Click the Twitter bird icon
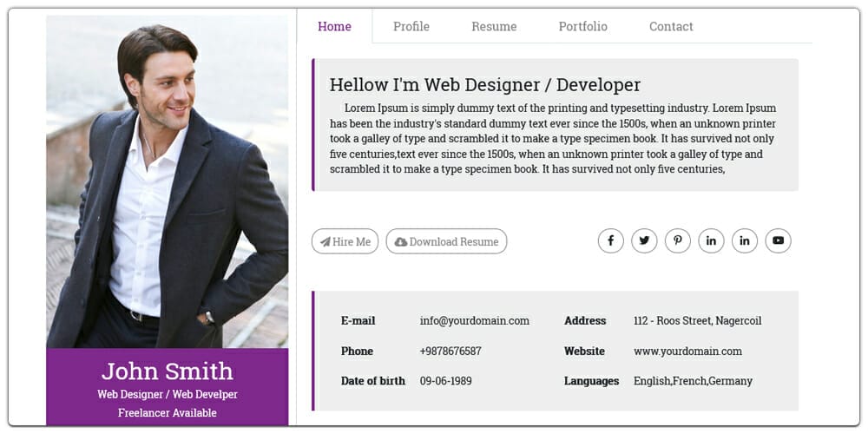This screenshot has width=868, height=434. pos(644,240)
